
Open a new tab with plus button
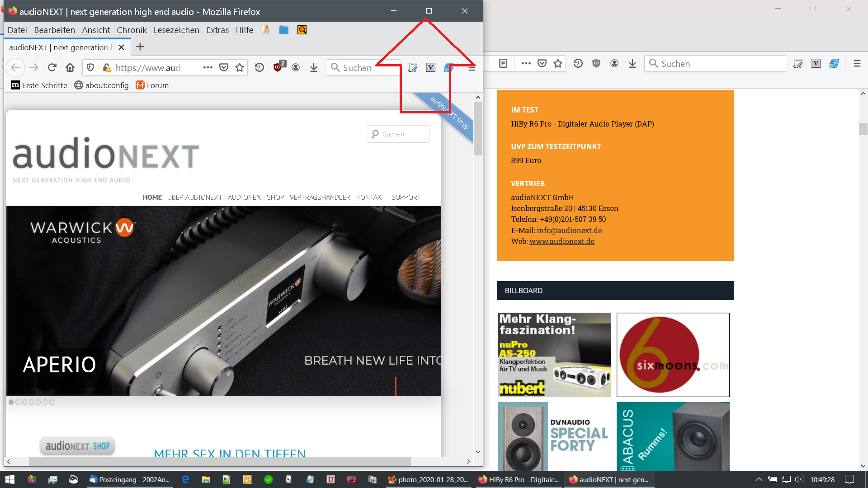click(x=140, y=47)
